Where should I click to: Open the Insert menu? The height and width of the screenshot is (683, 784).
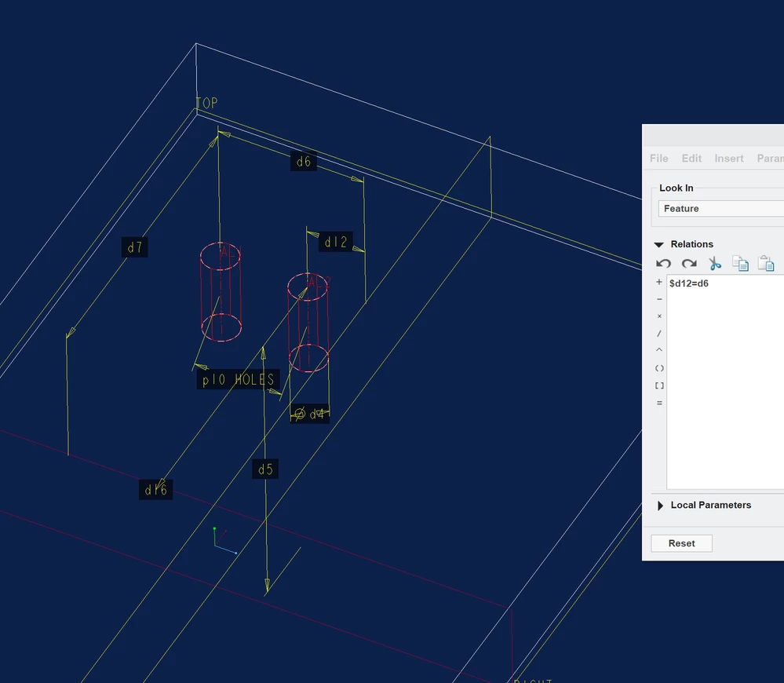(x=728, y=159)
